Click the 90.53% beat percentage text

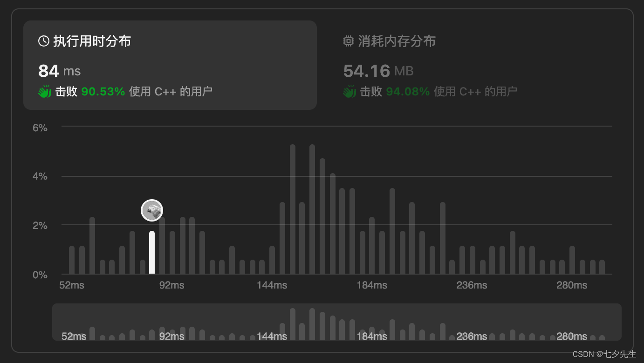(103, 92)
